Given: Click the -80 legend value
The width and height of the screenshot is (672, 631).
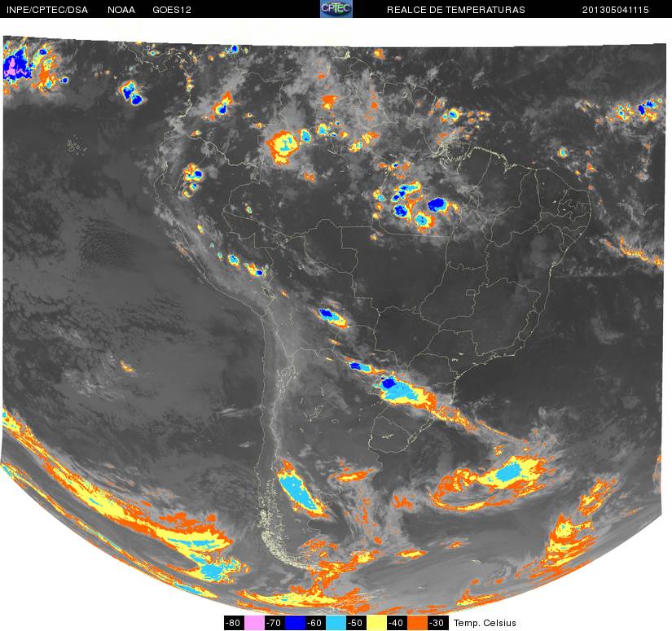Looking at the screenshot, I should (x=234, y=623).
